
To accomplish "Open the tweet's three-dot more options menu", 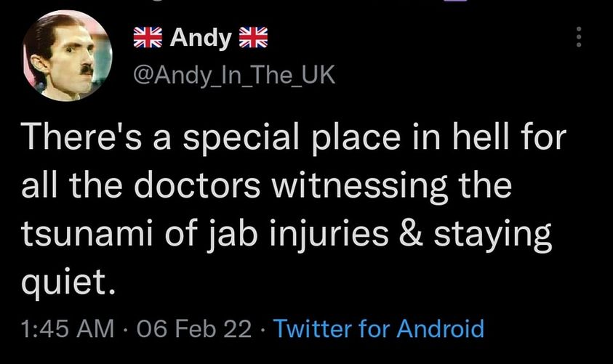I will 579,38.
